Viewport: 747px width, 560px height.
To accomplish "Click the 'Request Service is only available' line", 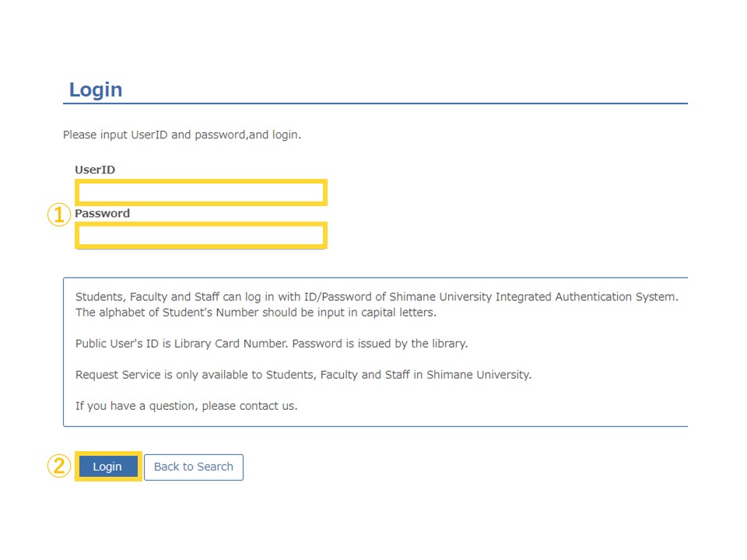I will (303, 375).
